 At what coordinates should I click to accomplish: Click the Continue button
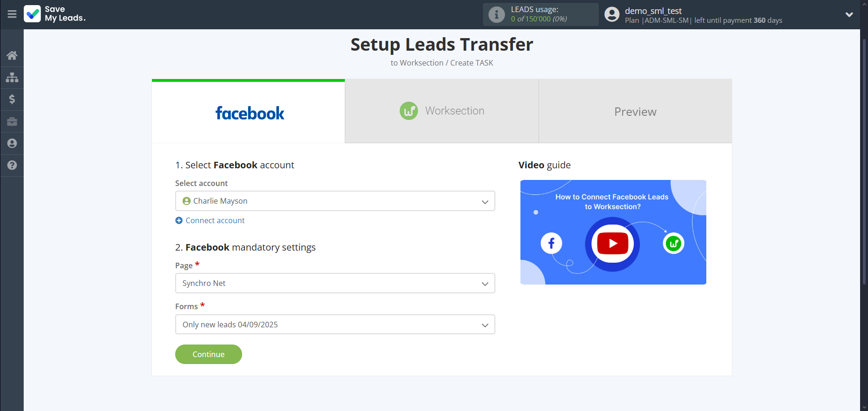click(208, 354)
